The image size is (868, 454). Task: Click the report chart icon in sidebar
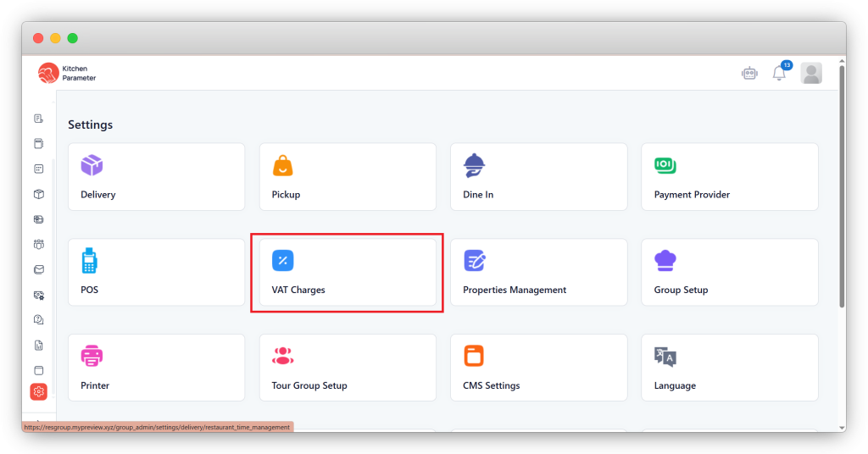(38, 345)
